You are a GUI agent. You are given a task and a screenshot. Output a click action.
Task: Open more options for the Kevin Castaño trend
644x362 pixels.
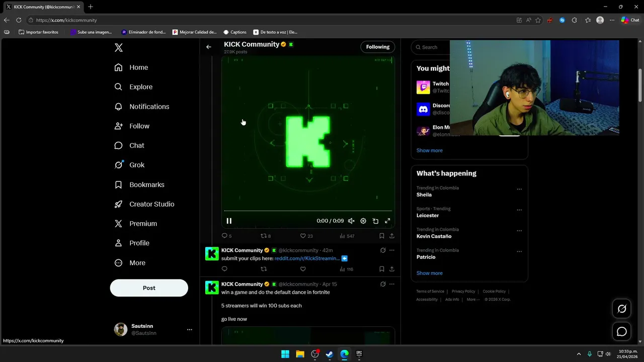519,231
